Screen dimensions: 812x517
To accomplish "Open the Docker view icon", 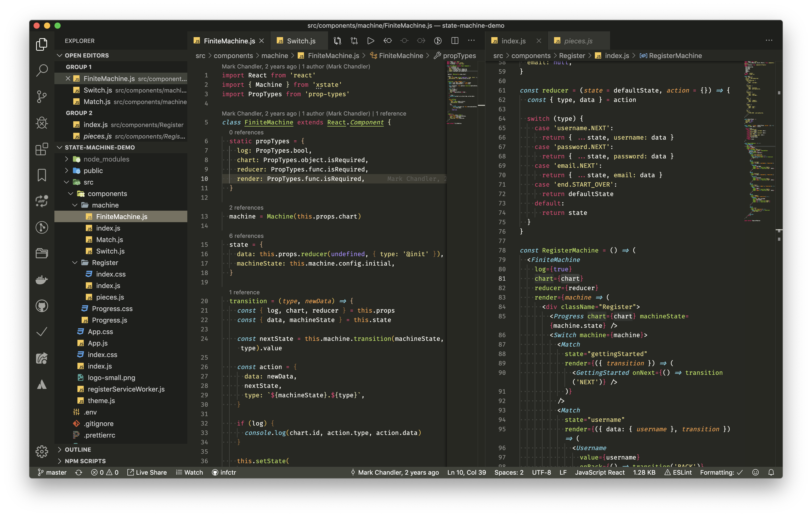I will pyautogui.click(x=42, y=280).
